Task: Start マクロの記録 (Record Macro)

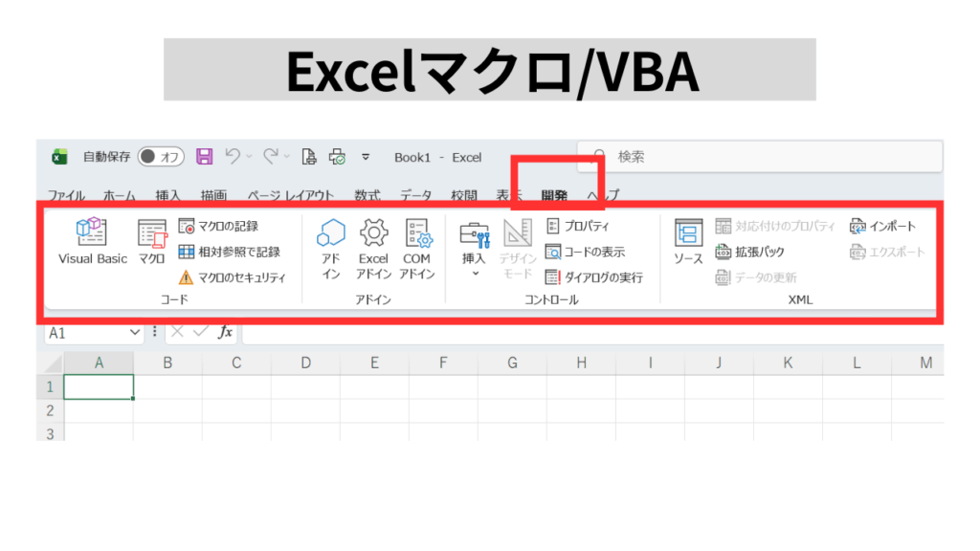Action: 219,227
